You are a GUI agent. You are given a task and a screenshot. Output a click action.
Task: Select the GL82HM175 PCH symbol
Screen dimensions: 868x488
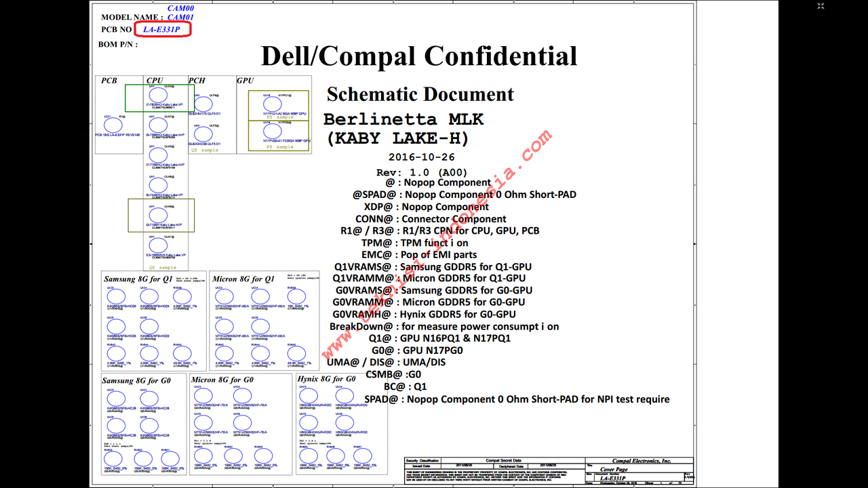coord(204,104)
